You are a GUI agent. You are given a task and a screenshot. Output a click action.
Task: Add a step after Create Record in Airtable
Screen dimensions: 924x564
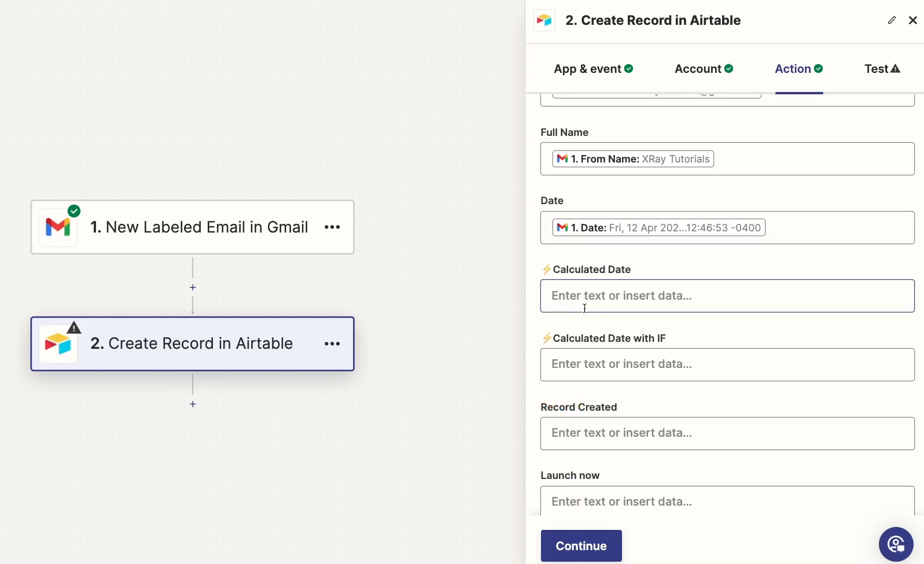pyautogui.click(x=193, y=404)
